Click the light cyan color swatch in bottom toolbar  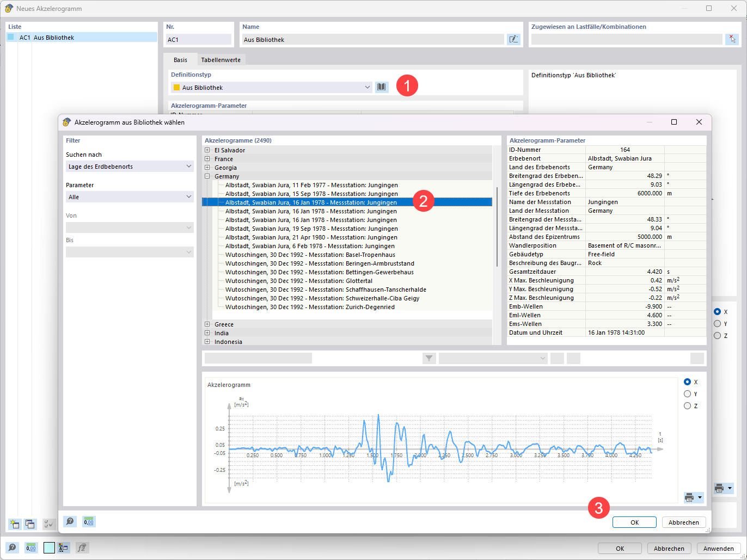tap(49, 547)
